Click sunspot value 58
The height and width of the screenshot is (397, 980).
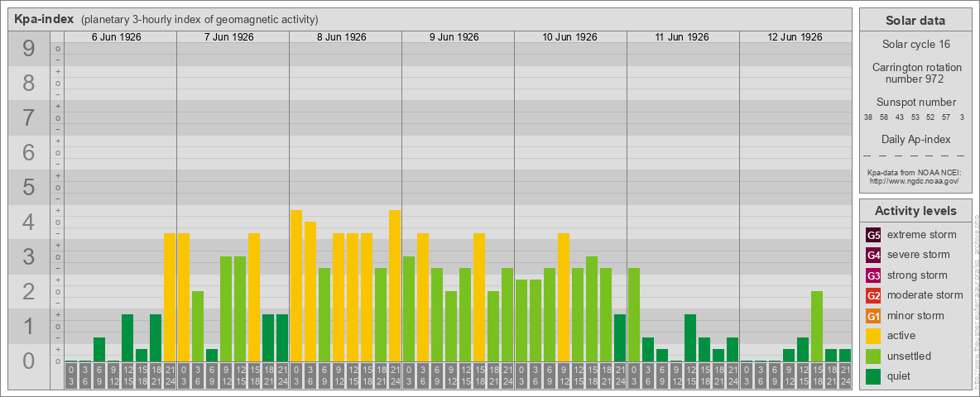[x=884, y=117]
